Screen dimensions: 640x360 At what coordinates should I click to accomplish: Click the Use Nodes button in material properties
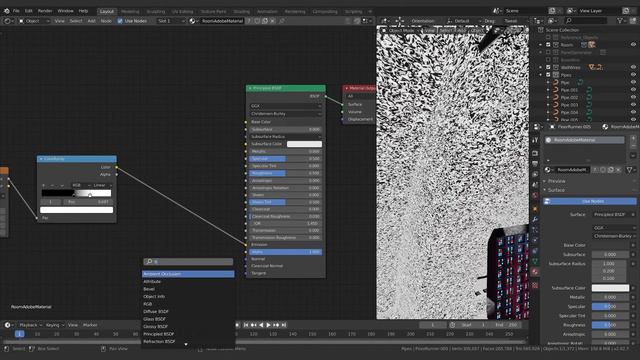[x=589, y=201]
